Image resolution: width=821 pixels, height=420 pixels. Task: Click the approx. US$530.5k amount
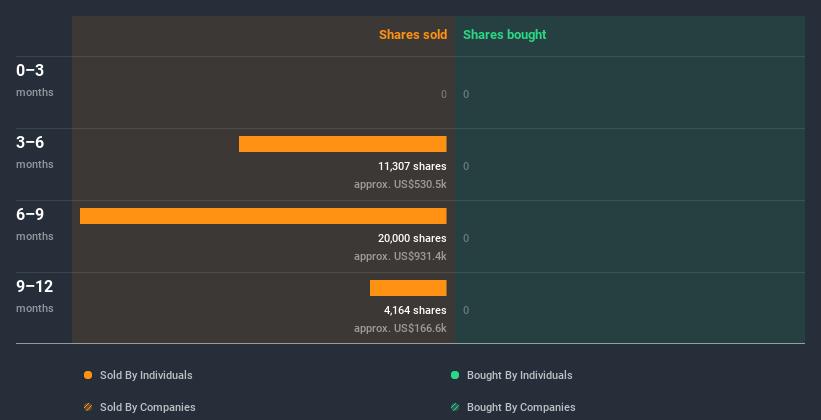point(400,184)
